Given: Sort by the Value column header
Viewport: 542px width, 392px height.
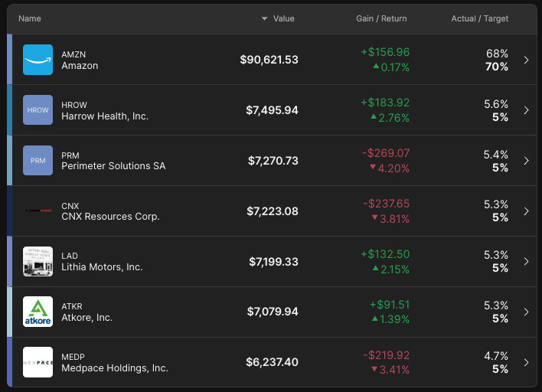Looking at the screenshot, I should (283, 18).
